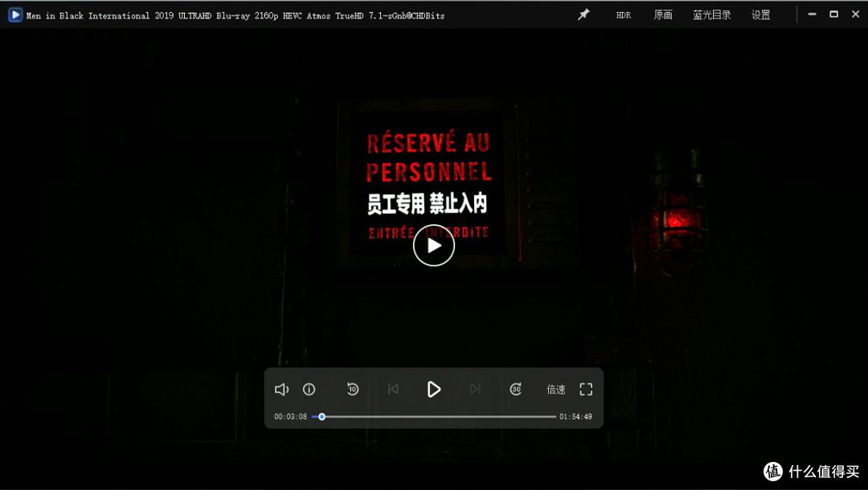
Task: Open the 蓝光目录 Blu-ray menu
Action: pyautogui.click(x=712, y=15)
